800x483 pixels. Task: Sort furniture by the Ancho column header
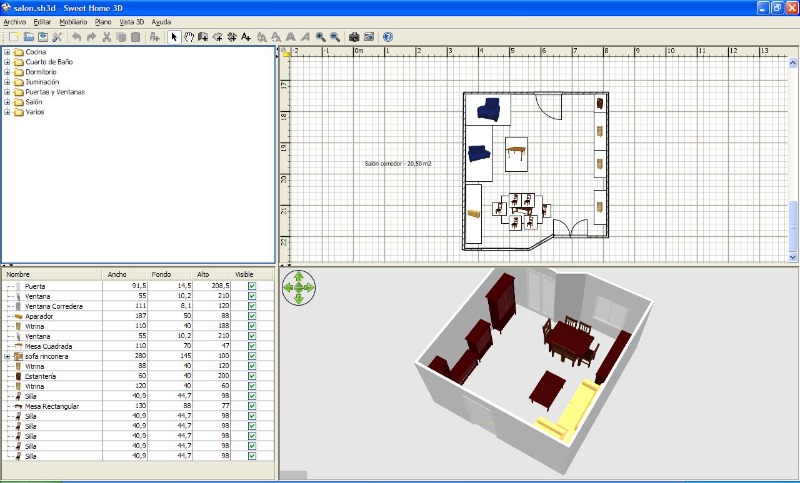point(124,274)
